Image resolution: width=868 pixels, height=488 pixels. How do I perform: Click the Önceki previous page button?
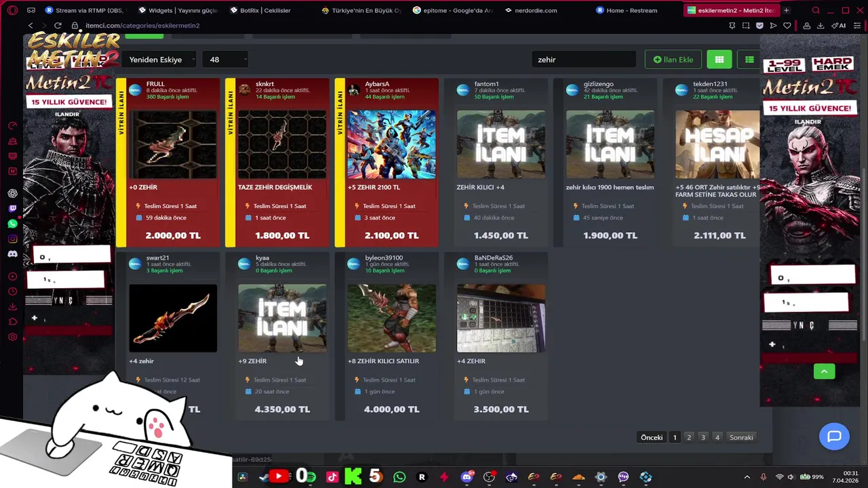652,437
